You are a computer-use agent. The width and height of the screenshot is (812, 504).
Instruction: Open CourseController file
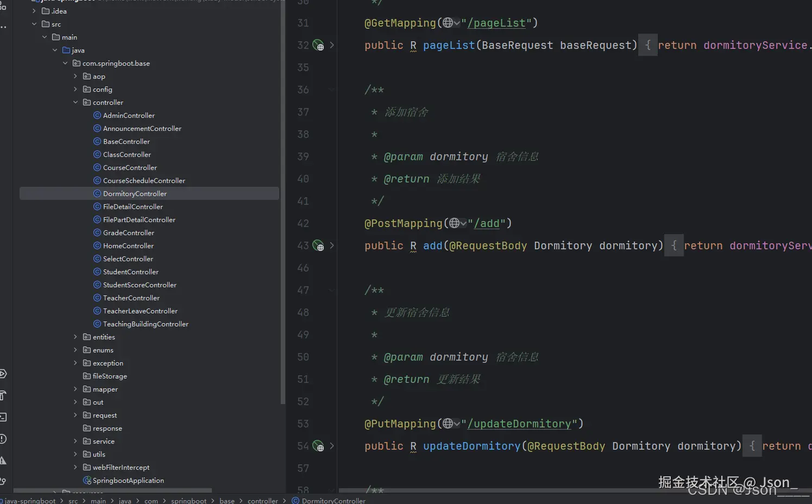[x=130, y=167]
